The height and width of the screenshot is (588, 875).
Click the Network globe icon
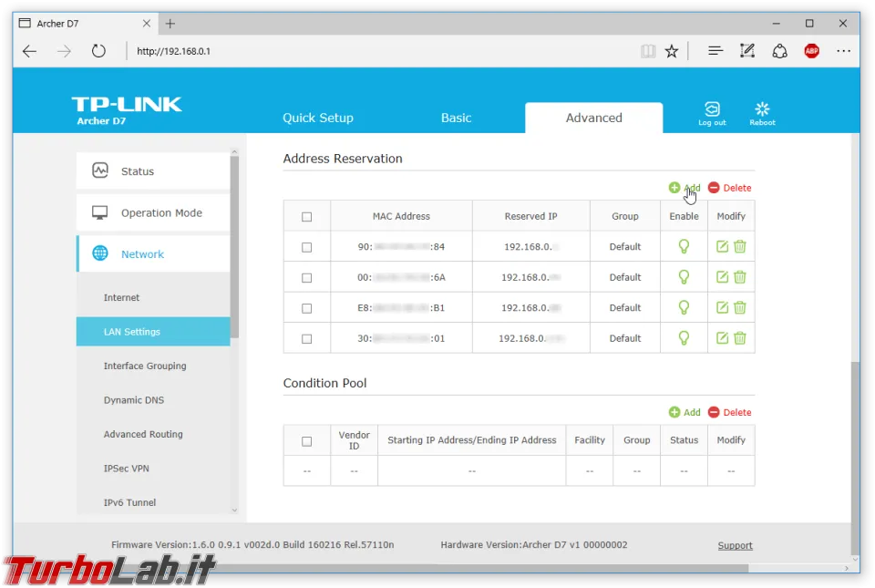coord(100,253)
